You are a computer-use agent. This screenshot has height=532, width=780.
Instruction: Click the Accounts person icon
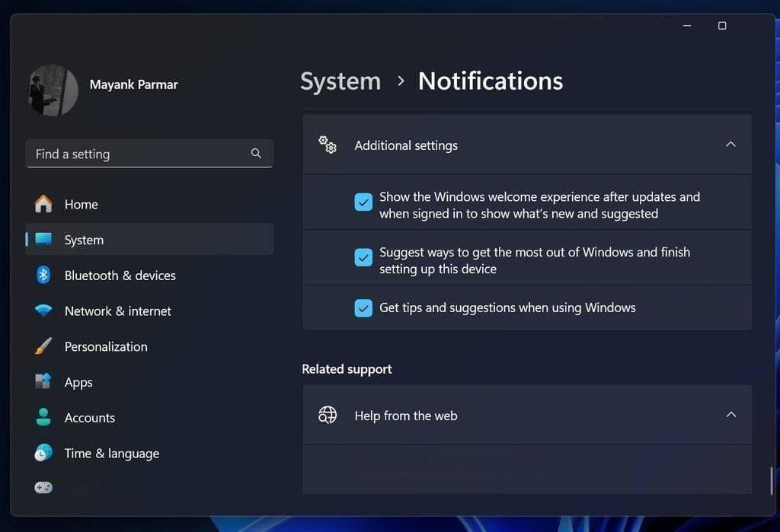(43, 417)
